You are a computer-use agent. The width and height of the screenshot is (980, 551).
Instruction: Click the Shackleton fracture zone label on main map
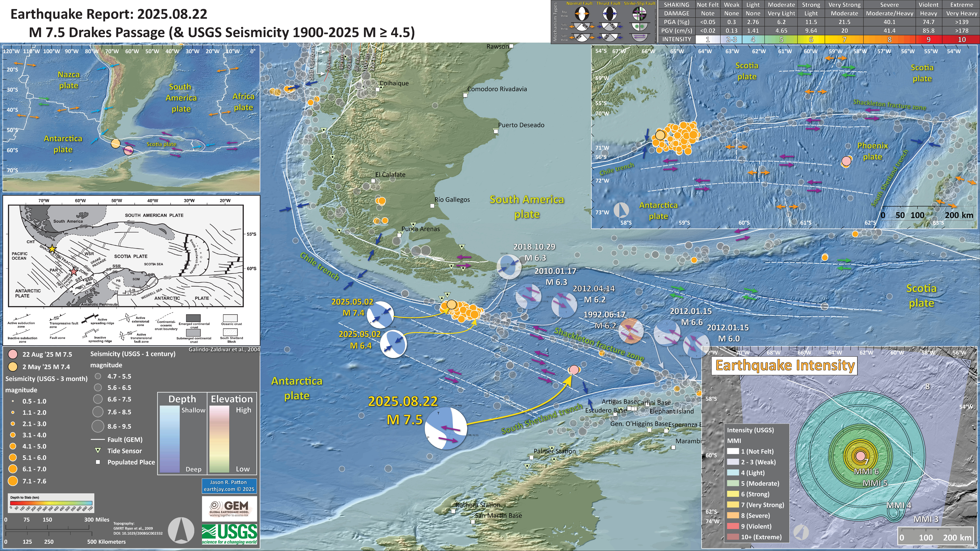click(x=599, y=345)
